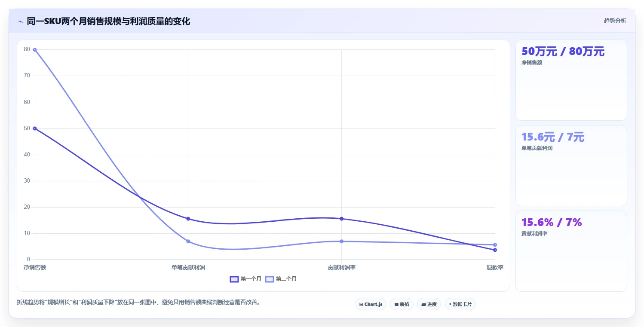This screenshot has height=327, width=644.
Task: Click 第一个月 point at 退款率
Action: tap(495, 250)
